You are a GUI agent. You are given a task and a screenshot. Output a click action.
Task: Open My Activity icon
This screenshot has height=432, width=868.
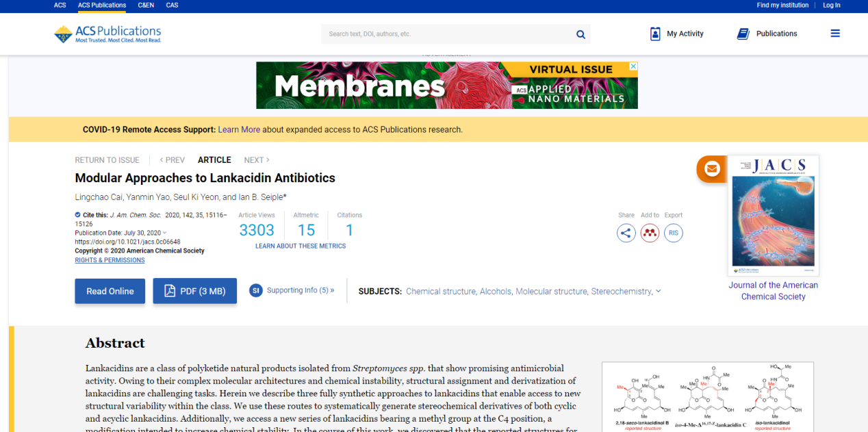point(655,34)
